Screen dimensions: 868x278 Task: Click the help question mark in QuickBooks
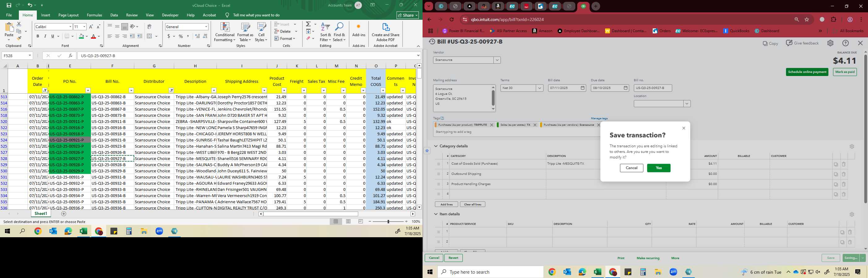845,43
